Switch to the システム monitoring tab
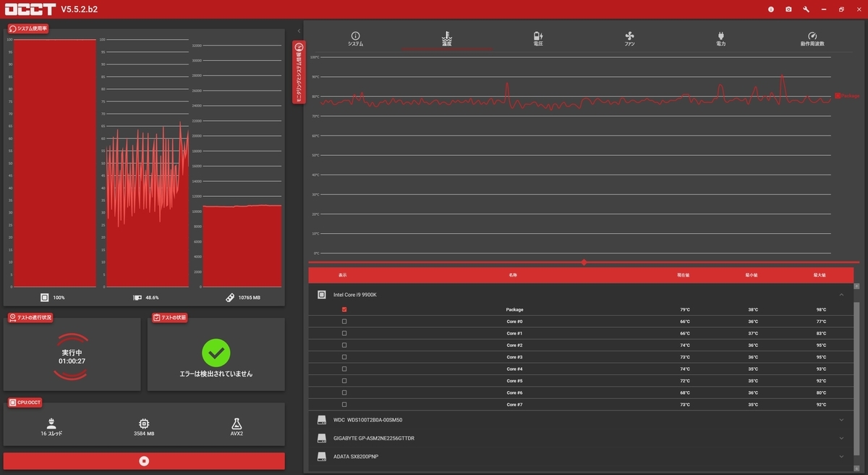868x475 pixels. (x=355, y=39)
